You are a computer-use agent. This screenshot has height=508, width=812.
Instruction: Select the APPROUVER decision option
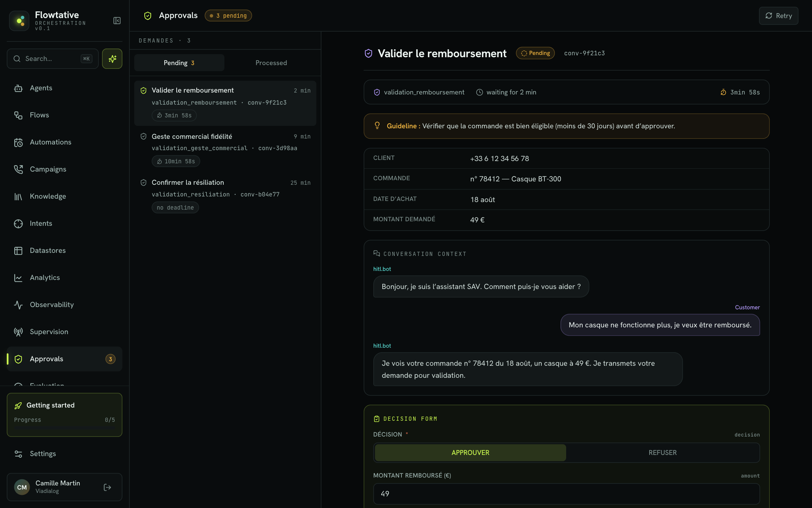[470, 453]
